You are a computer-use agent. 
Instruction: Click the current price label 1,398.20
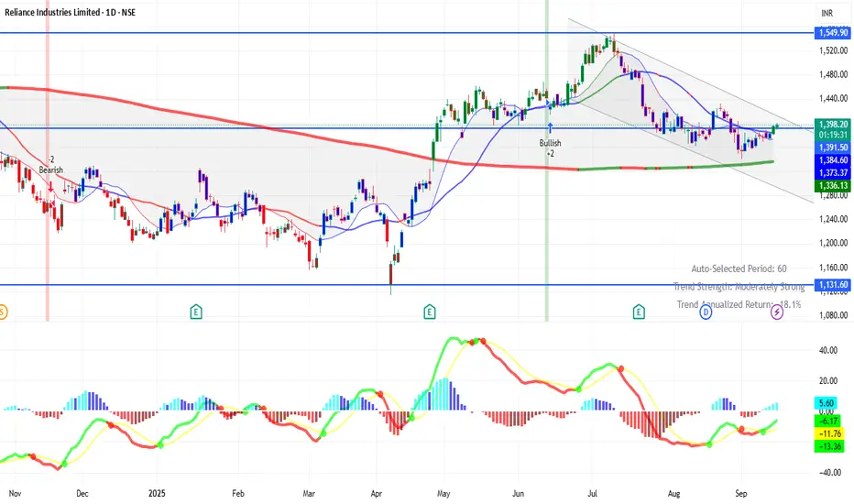tap(833, 125)
